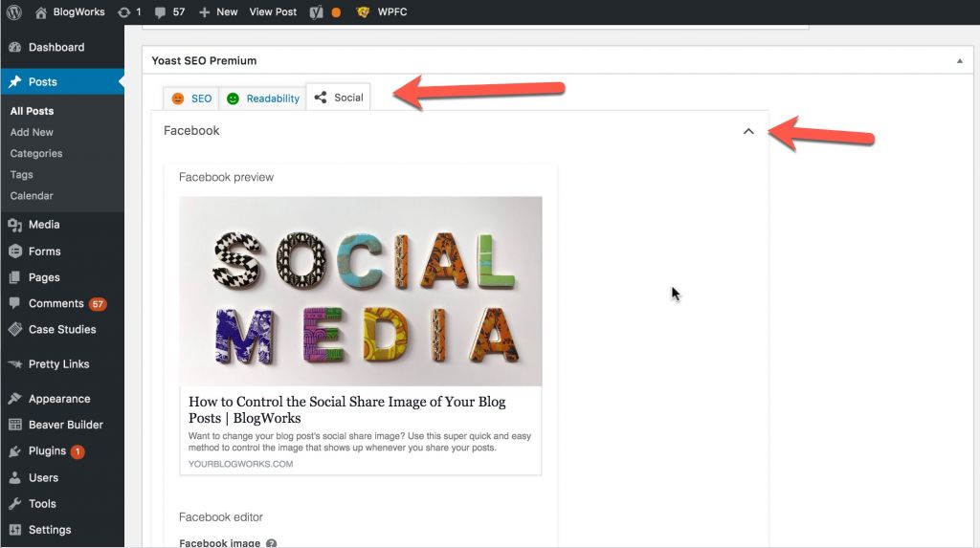Click the help icon beside Facebook image

271,543
